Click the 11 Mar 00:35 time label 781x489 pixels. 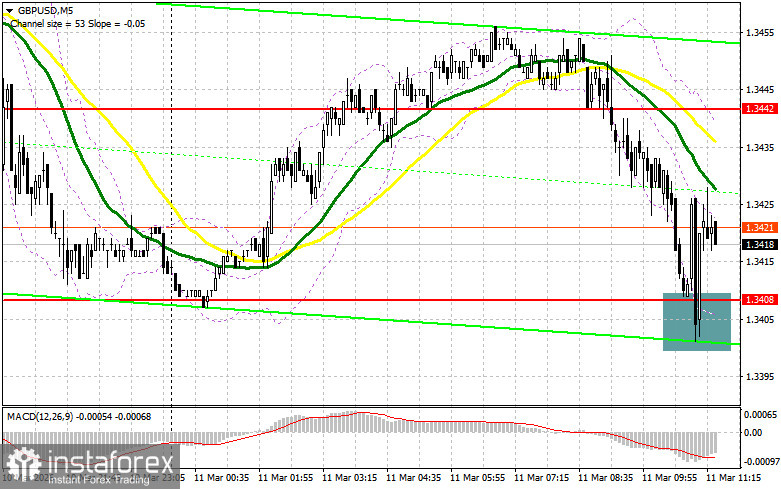tap(222, 478)
